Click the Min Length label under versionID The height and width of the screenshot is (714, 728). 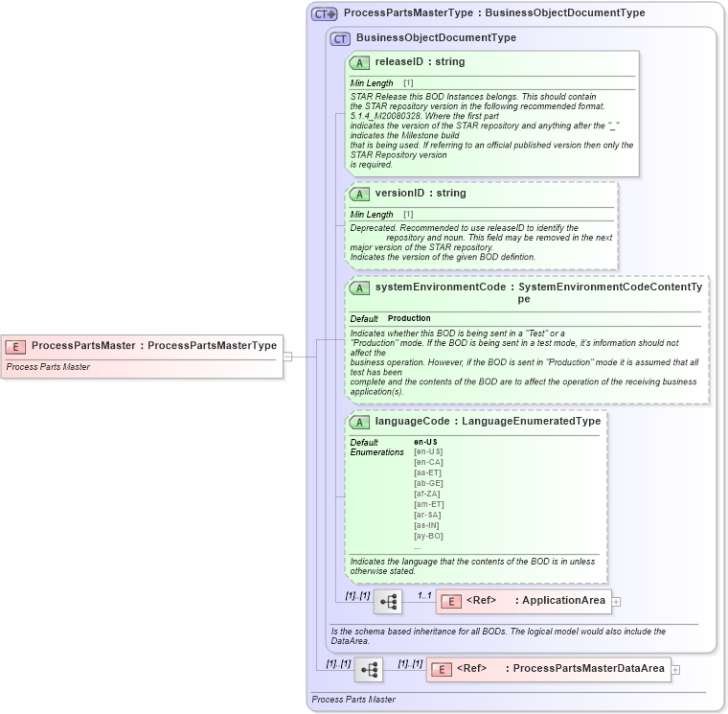(x=372, y=215)
